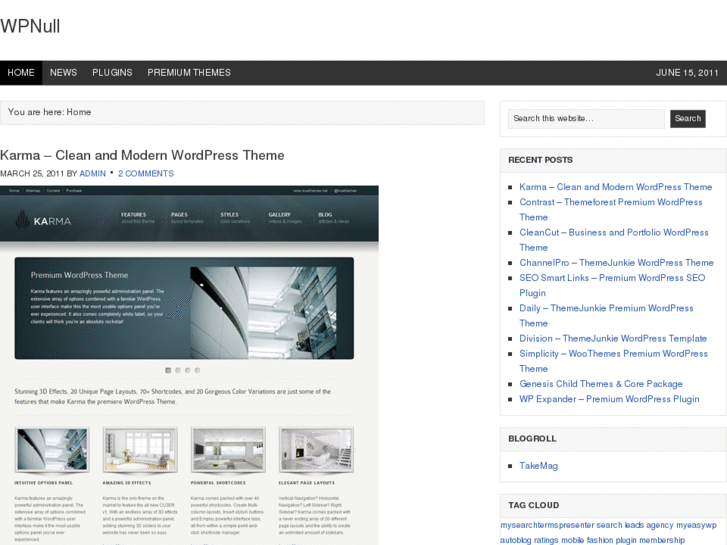Click the 'leads' tag in tag cloud
The width and height of the screenshot is (727, 545).
[634, 525]
